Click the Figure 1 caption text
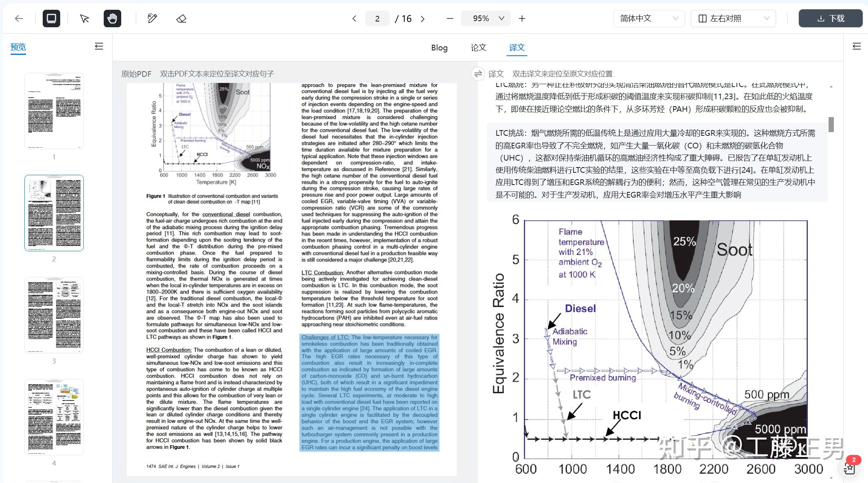 click(212, 199)
